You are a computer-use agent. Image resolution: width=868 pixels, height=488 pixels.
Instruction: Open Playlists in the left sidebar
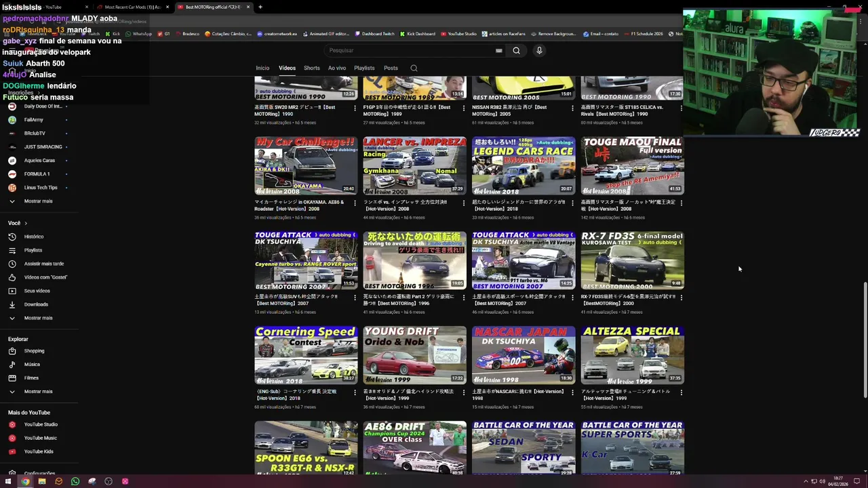point(33,250)
